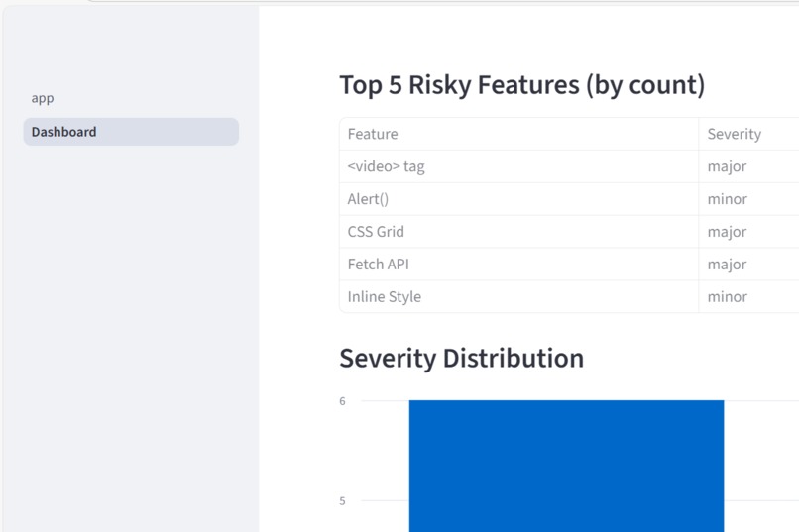Select the Alert() feature cell
799x532 pixels.
518,199
